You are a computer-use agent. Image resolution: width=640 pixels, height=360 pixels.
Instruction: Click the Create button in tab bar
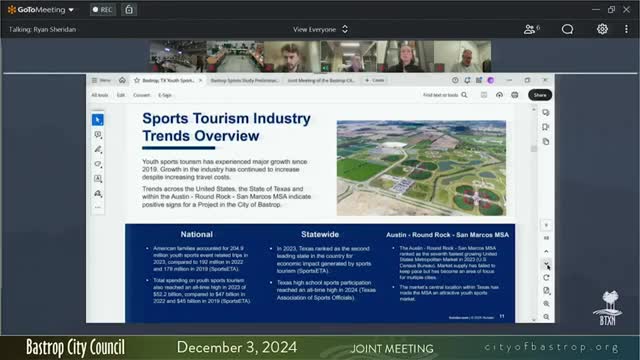pyautogui.click(x=374, y=80)
